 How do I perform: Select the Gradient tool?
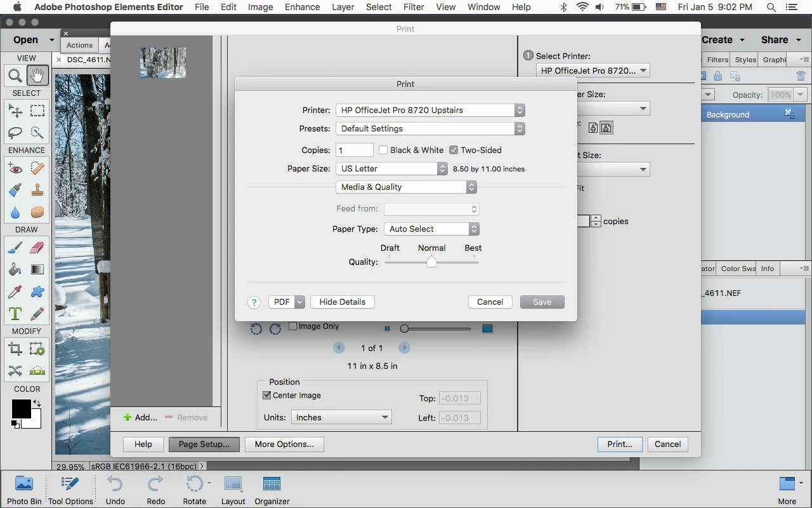pos(37,270)
